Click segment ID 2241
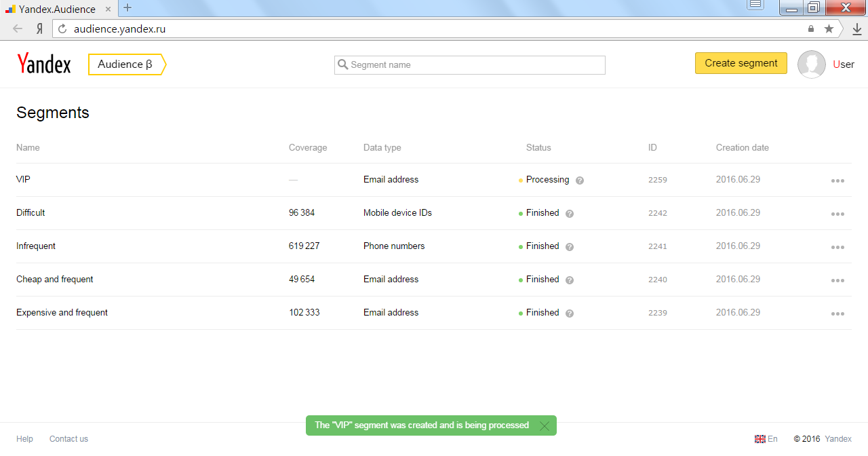 658,246
